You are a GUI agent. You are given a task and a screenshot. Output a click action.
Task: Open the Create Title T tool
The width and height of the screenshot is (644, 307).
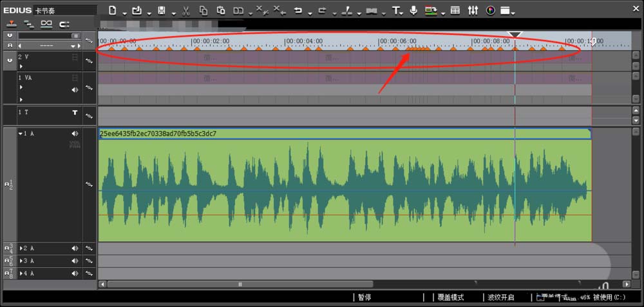(396, 10)
